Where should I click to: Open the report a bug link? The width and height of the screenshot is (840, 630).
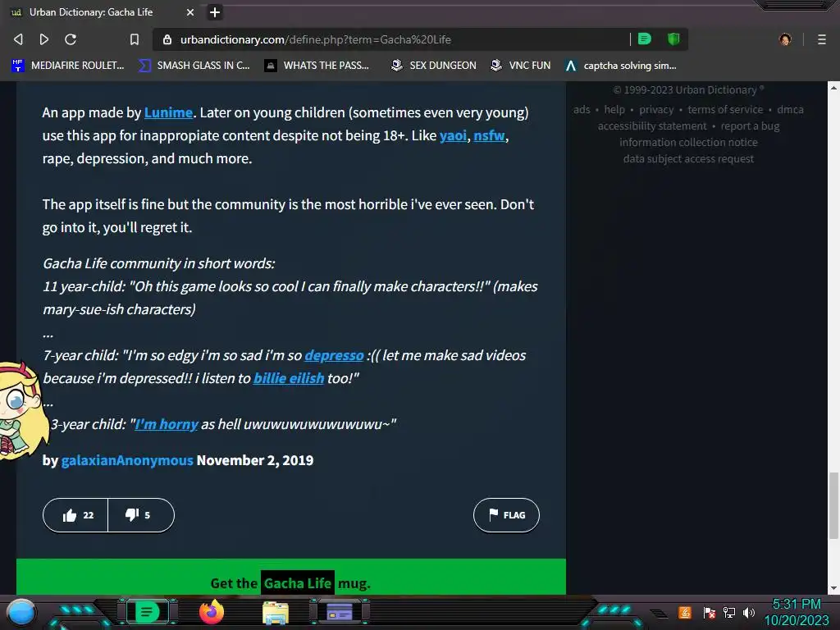(750, 126)
